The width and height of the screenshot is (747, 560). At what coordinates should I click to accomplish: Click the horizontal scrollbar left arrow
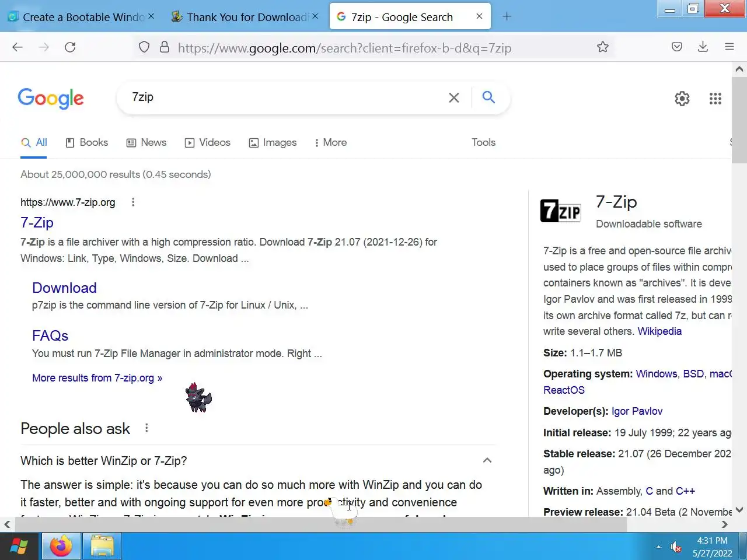pos(7,524)
